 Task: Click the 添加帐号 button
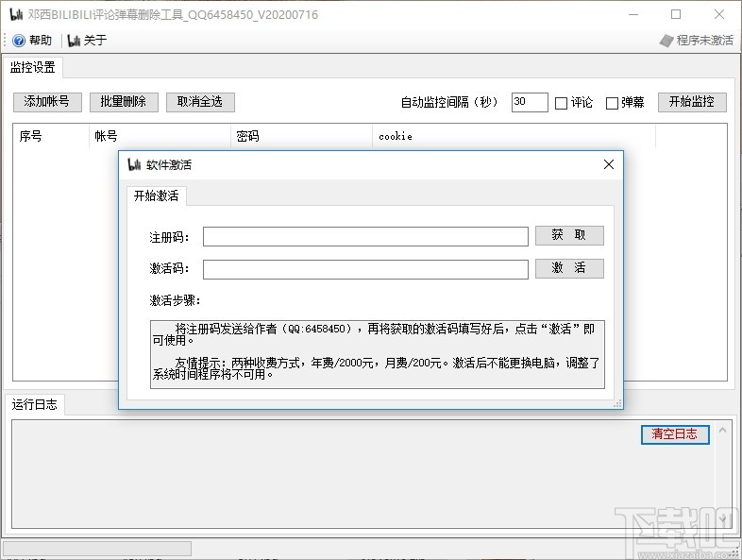47,102
